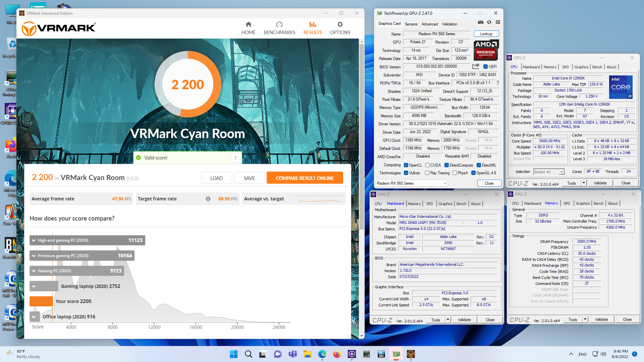Open Tools dropdown arrow in CPU-Z CPU window
The width and height of the screenshot is (644, 362).
(x=584, y=183)
